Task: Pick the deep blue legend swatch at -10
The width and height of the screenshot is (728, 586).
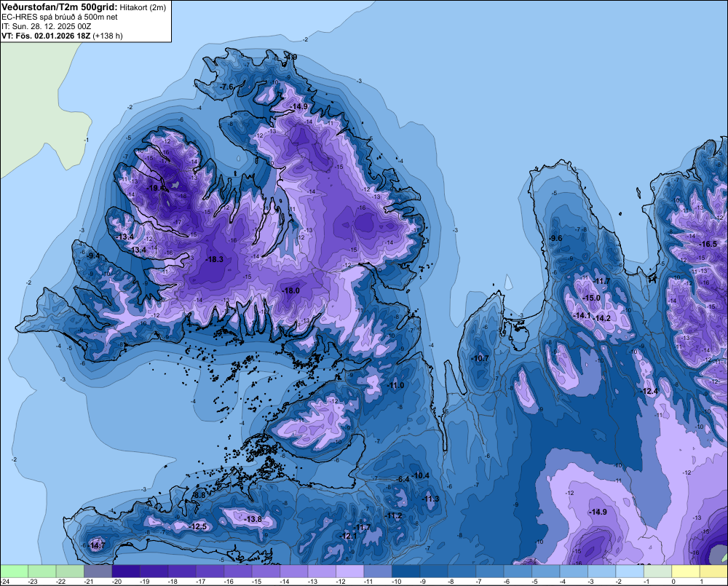Action: tap(405, 571)
